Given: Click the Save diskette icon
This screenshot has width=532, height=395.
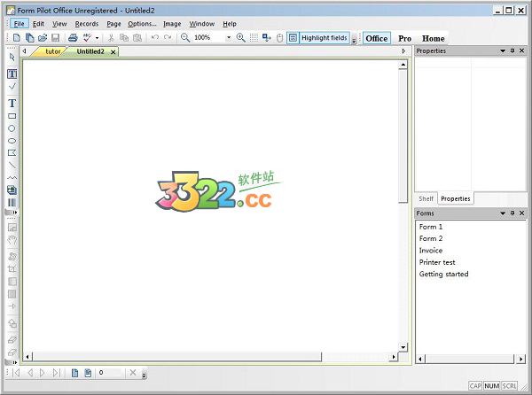Looking at the screenshot, I should 55,37.
